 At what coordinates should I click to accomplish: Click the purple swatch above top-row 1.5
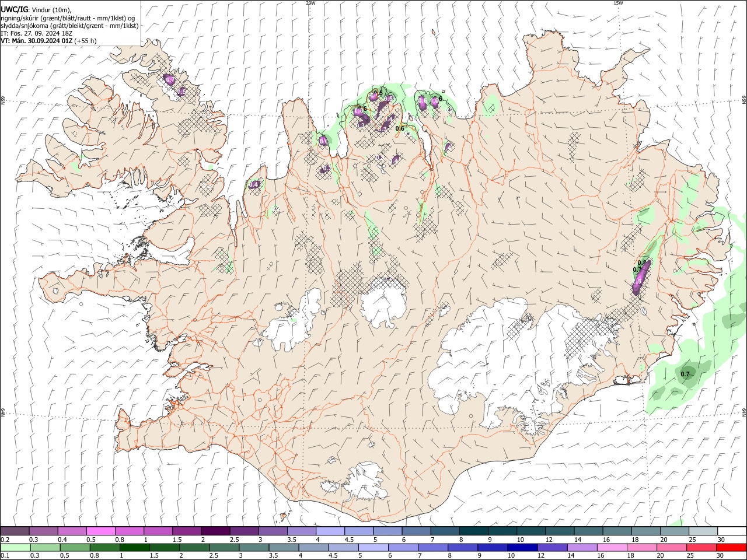tap(187, 531)
